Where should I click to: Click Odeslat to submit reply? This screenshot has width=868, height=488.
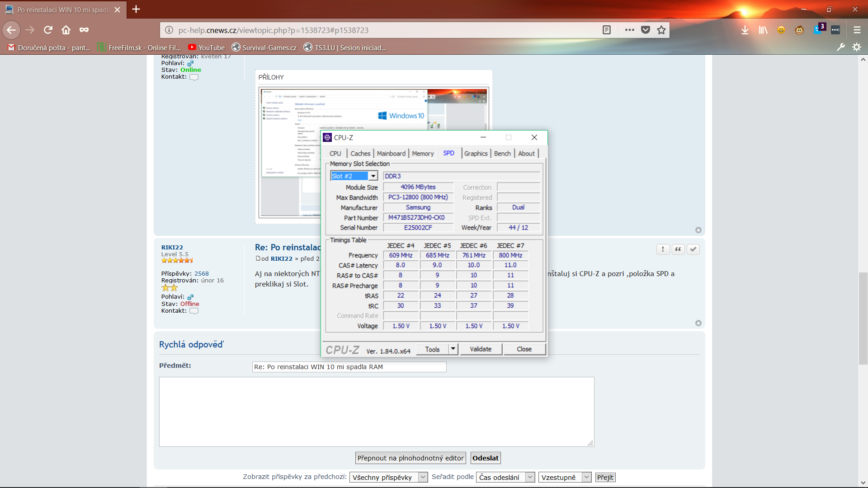(486, 458)
